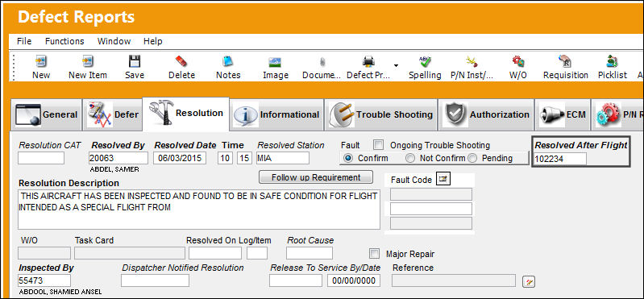This screenshot has width=644, height=299.
Task: Open the Functions menu
Action: [x=64, y=41]
